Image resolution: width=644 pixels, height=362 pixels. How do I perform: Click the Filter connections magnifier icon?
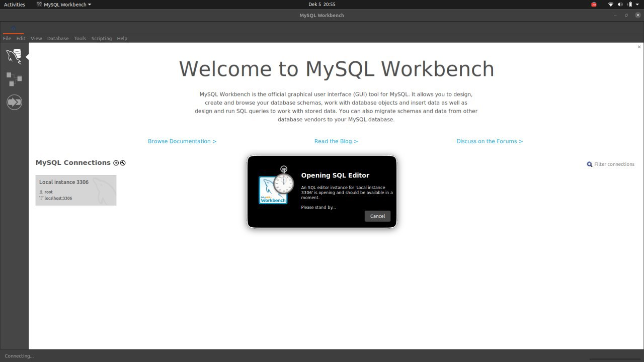pos(590,164)
